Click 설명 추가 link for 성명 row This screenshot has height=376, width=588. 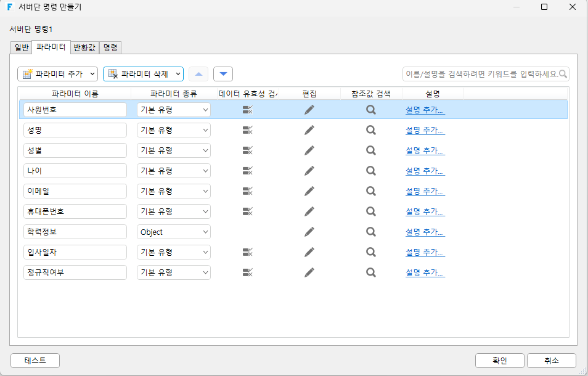(425, 130)
